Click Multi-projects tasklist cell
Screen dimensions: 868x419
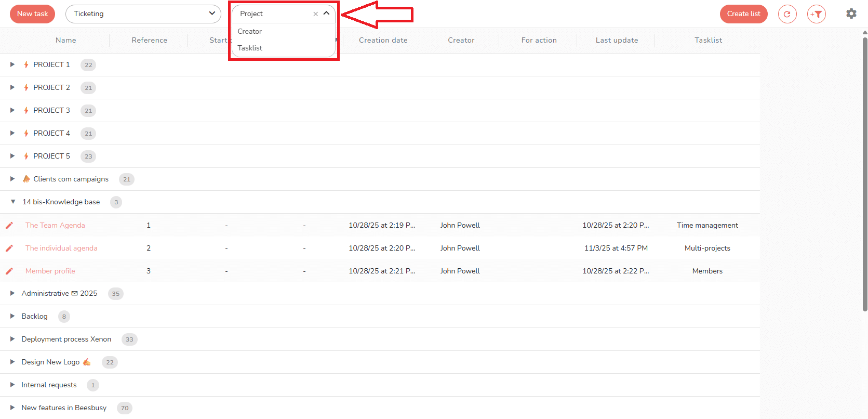[707, 248]
